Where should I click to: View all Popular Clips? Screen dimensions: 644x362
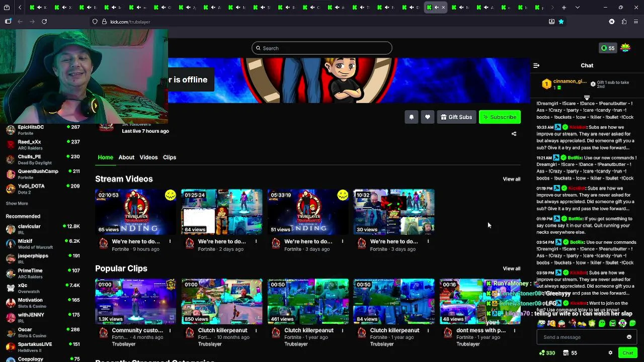(x=511, y=268)
